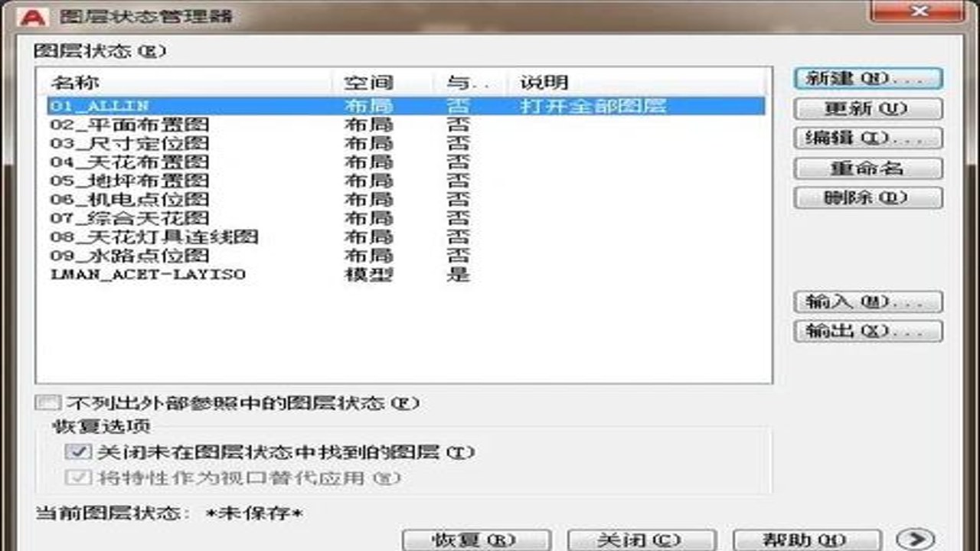Toggle 不列出外部参照中的图层状态 checkbox

[47, 403]
